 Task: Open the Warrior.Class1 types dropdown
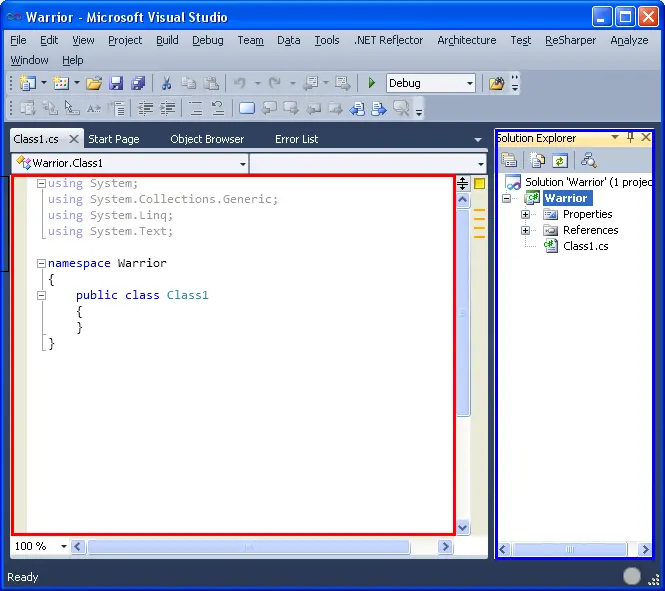tap(243, 164)
